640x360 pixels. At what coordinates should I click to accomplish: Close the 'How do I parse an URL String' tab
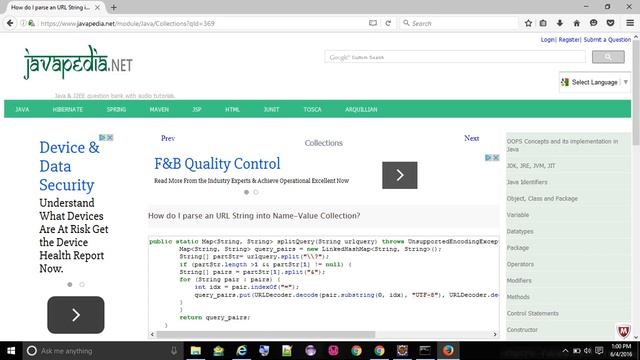(x=97, y=7)
